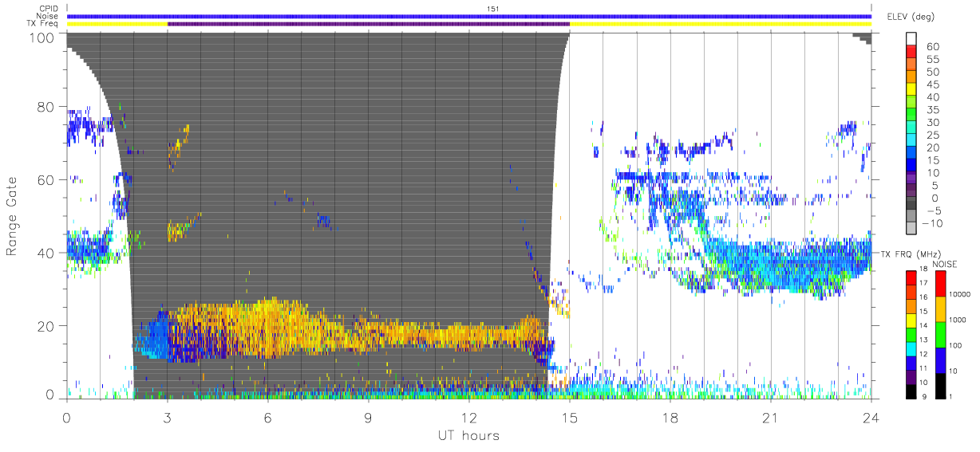Click the x-axis tick label '18'
The width and height of the screenshot is (980, 452).
coord(670,417)
